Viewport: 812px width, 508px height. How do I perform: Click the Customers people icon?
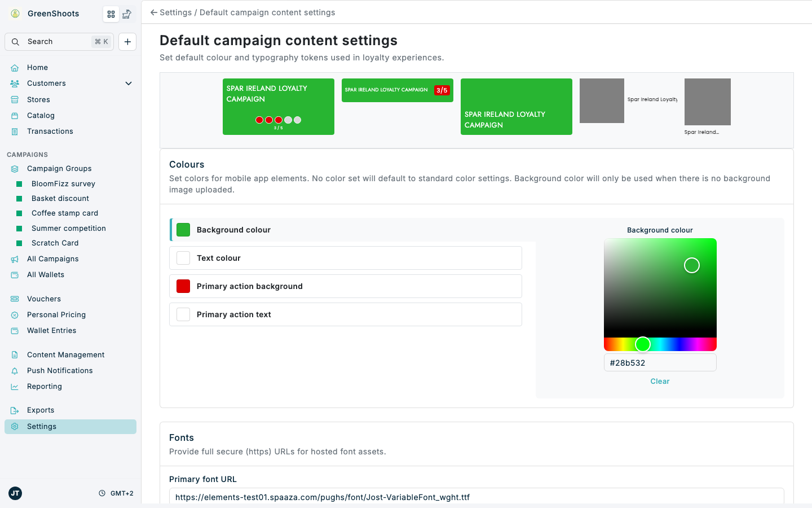pos(15,84)
